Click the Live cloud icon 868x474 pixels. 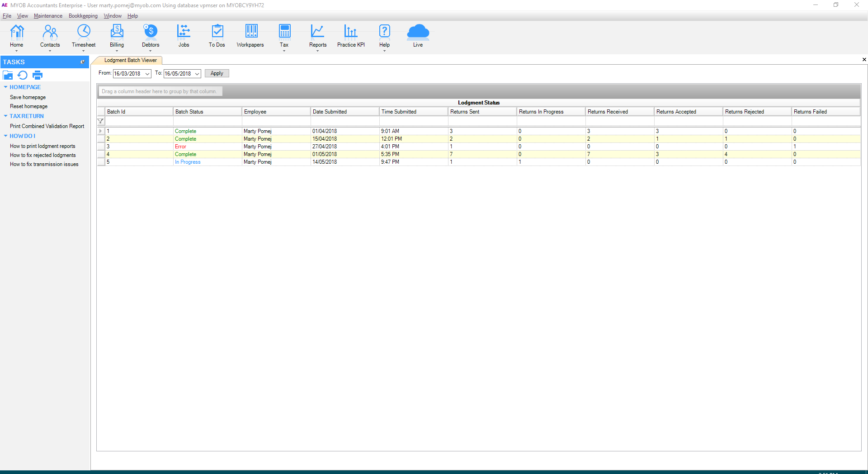pyautogui.click(x=417, y=36)
